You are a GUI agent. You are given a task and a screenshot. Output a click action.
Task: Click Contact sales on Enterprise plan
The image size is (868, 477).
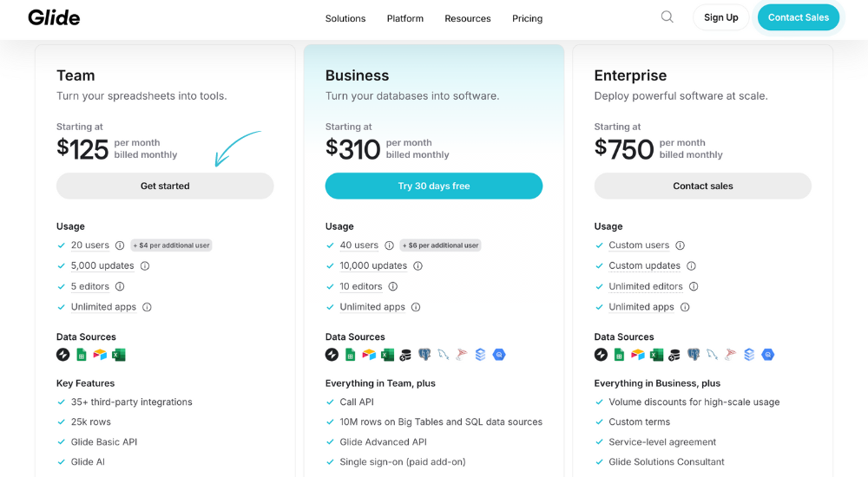tap(703, 186)
